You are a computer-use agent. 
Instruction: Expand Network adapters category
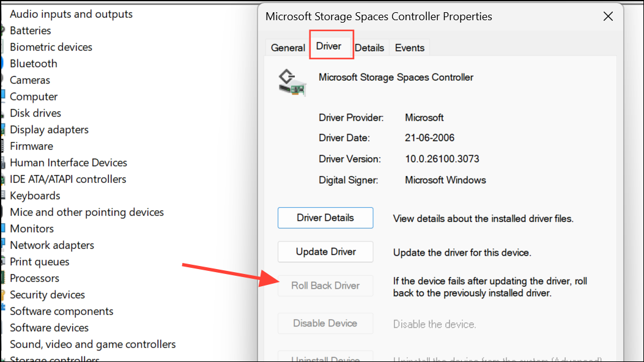[x=52, y=245]
